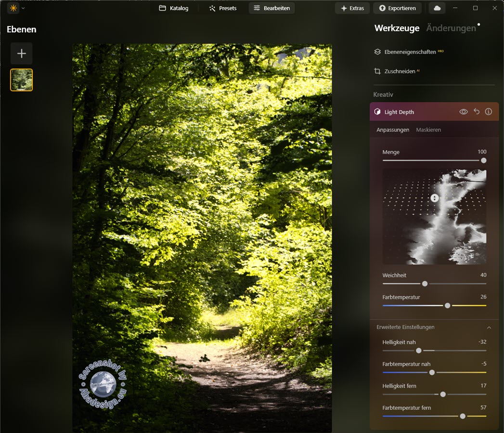This screenshot has height=433, width=504.
Task: Show Light Depth info via the i icon
Action: pos(489,111)
